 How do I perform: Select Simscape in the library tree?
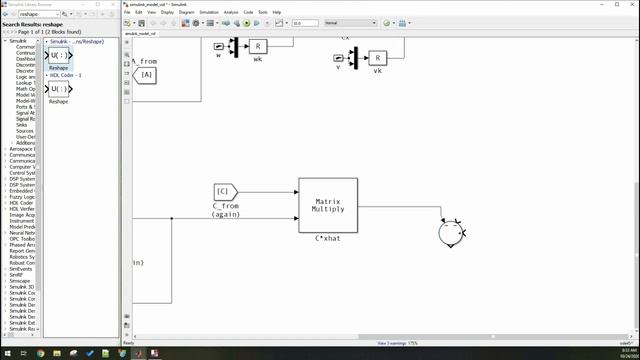(20, 281)
